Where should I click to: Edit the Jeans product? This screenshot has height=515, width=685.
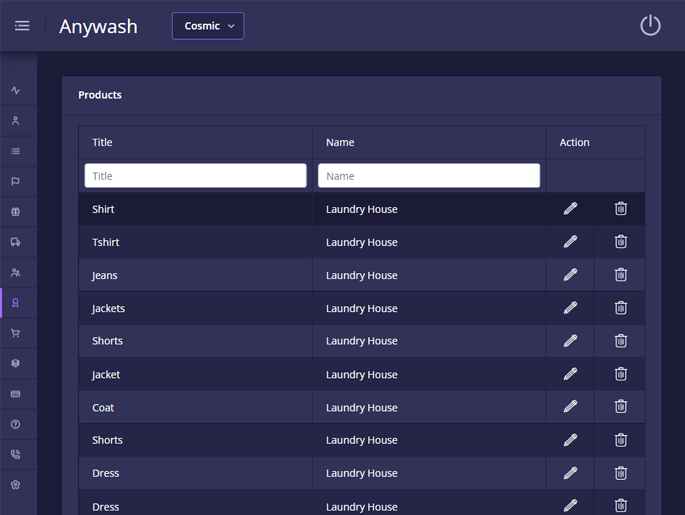click(x=570, y=275)
